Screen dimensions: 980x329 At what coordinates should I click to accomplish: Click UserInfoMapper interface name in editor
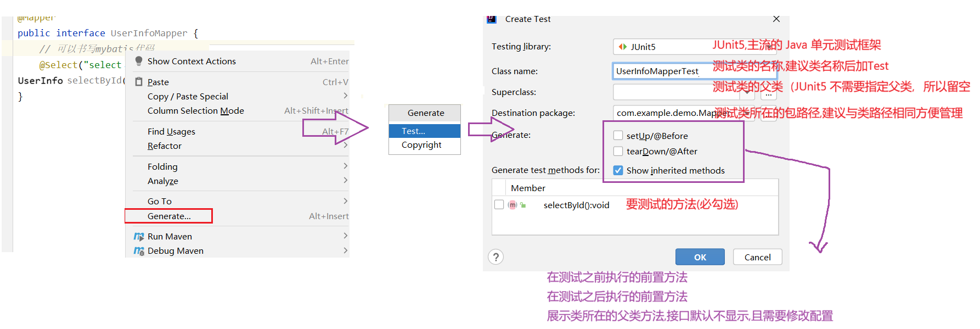(x=149, y=33)
